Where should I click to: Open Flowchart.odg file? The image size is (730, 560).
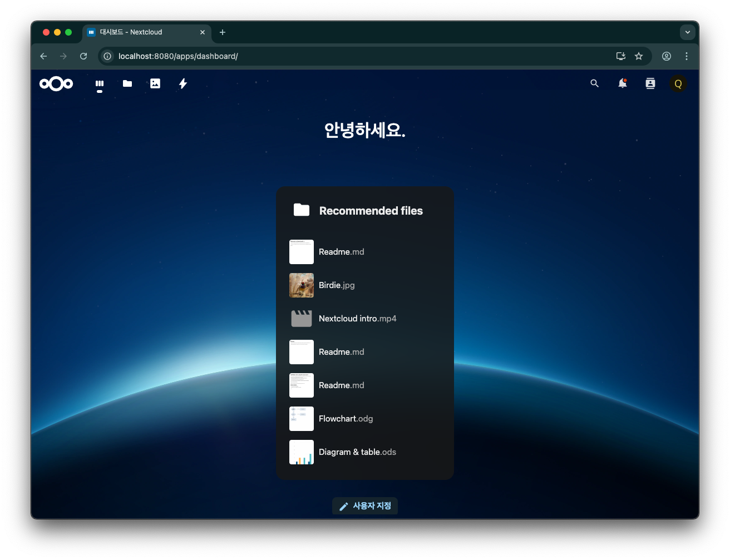[365, 419]
